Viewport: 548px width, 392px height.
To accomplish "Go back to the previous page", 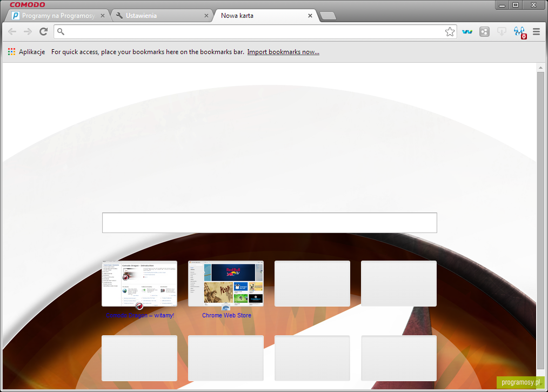I will (x=12, y=32).
